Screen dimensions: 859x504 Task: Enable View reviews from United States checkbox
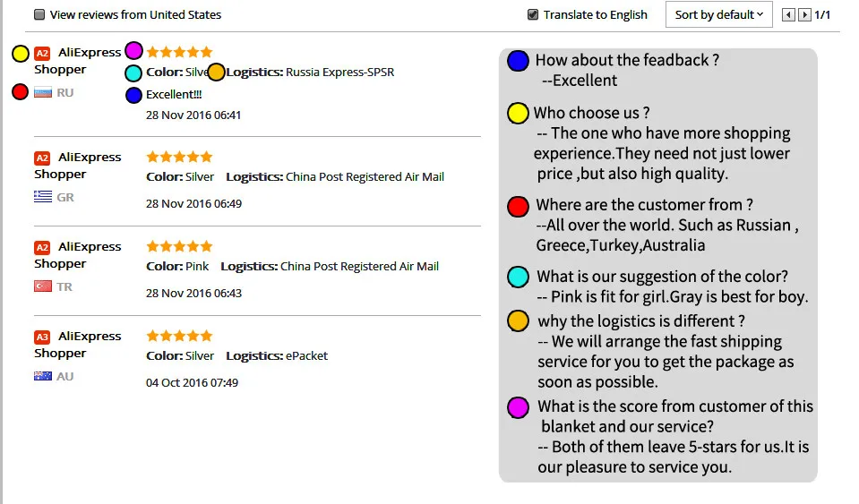39,14
